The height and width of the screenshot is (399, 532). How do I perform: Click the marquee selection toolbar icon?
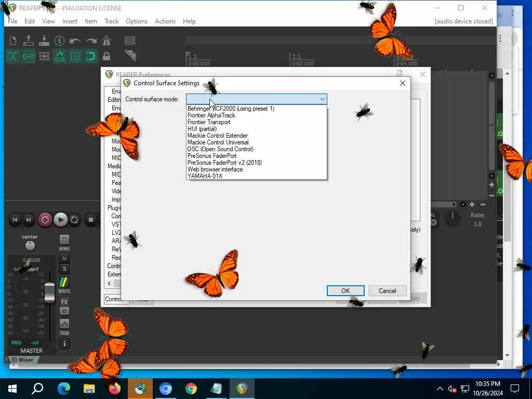pos(129,41)
